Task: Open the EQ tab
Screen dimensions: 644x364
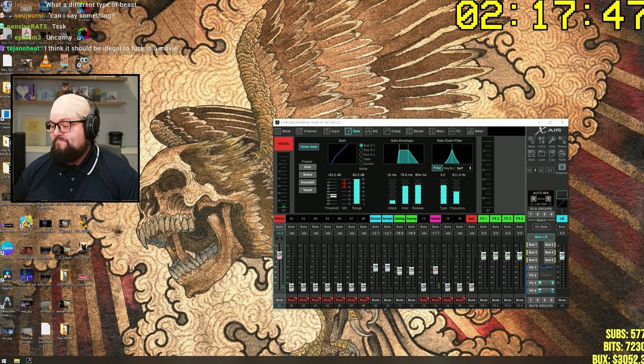Action: tap(372, 131)
